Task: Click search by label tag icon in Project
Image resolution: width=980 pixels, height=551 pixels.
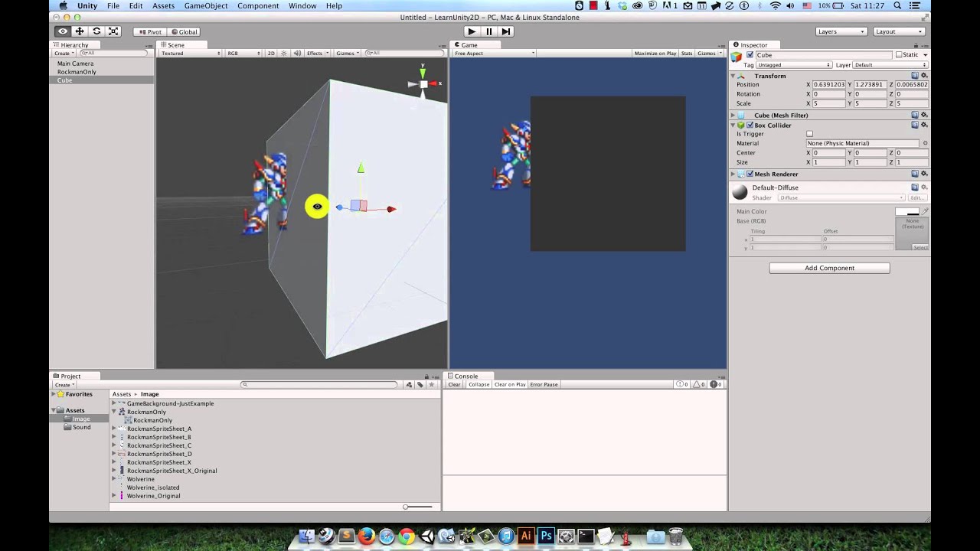Action: [420, 385]
